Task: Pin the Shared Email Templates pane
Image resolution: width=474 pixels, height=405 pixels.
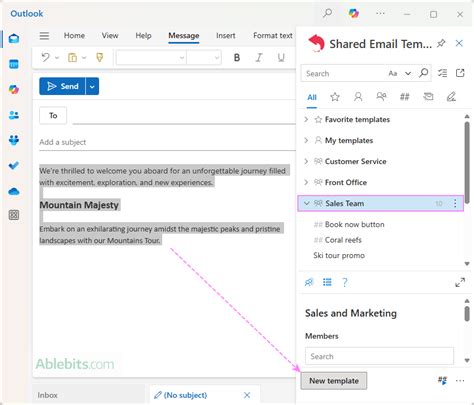Action: click(441, 43)
